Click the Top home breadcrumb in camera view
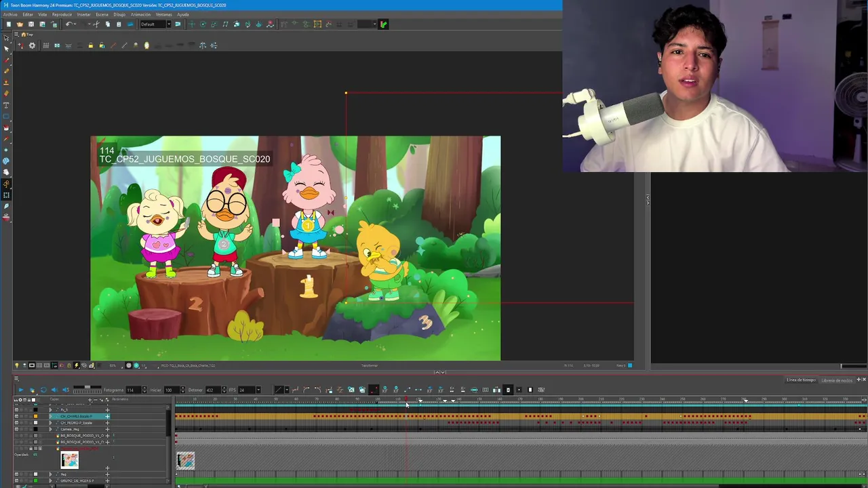This screenshot has width=868, height=488. pyautogui.click(x=27, y=35)
